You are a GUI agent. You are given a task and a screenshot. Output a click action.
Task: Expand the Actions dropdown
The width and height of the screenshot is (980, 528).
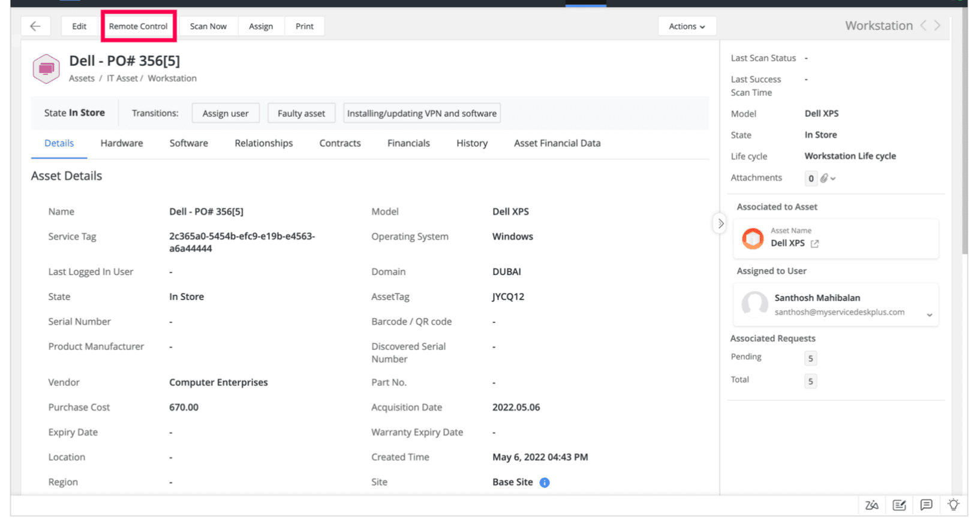687,26
